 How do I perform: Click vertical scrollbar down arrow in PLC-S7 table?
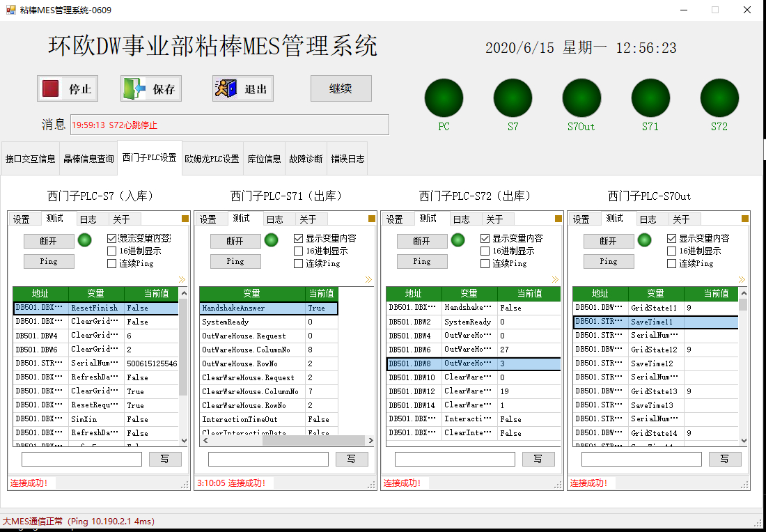[184, 440]
